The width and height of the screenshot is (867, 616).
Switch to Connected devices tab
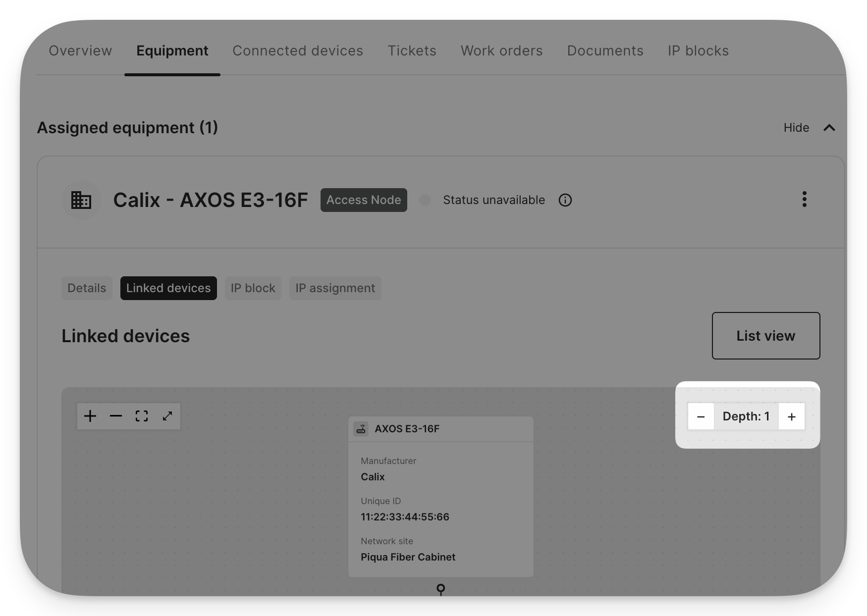point(298,51)
